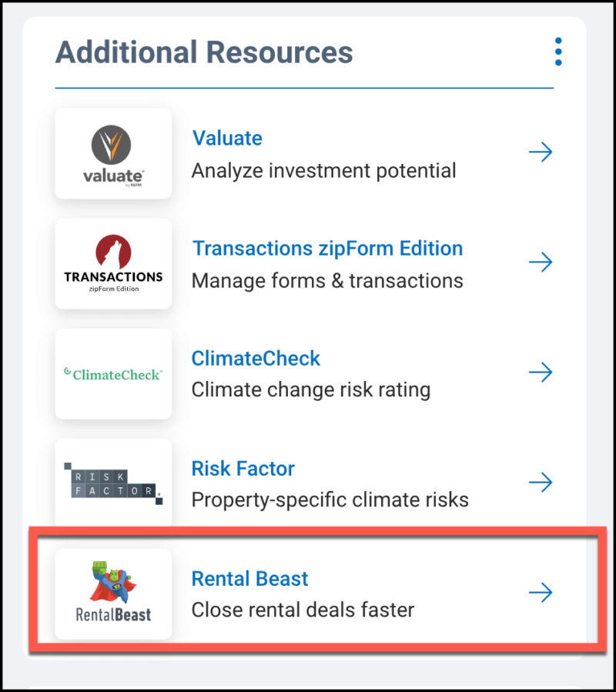Click the Risk Factor logo icon

112,483
